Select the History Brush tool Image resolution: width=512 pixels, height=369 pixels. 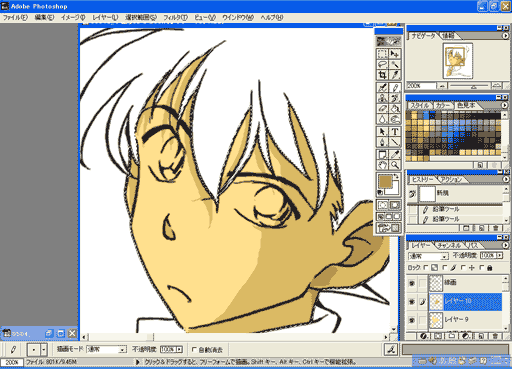[x=395, y=98]
